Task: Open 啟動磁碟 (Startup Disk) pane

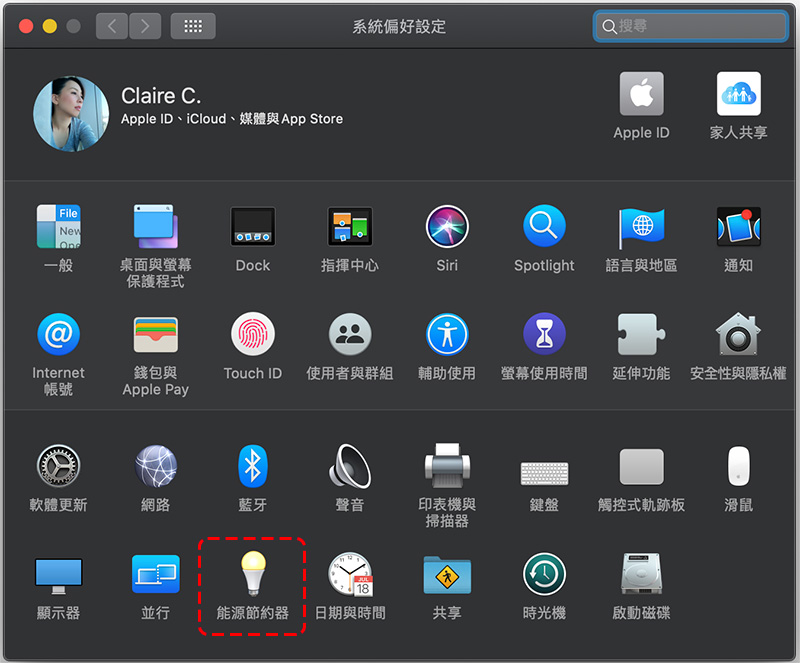Action: coord(641,574)
